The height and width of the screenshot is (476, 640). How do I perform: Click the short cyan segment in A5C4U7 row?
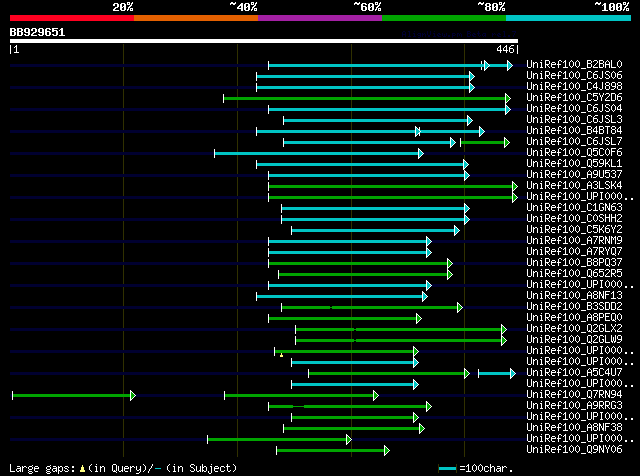[x=497, y=373]
